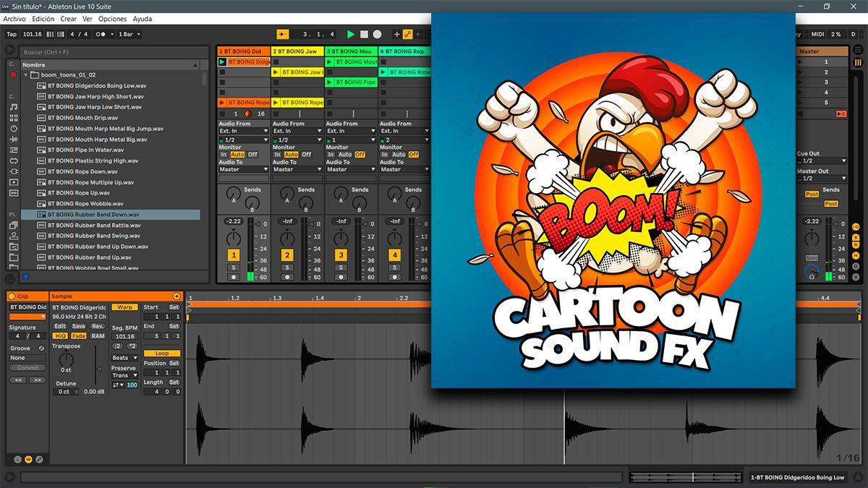
Task: Launch the BT BOING Pipe clip in track 3
Action: pos(329,82)
